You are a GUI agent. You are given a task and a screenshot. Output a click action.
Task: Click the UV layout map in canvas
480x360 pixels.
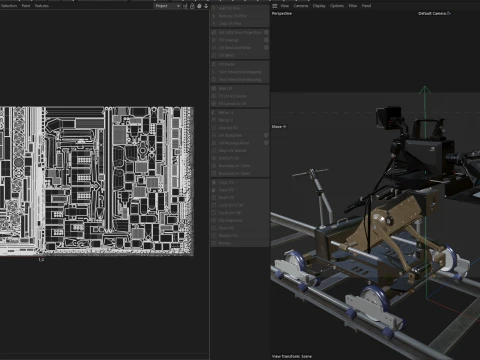pos(97,181)
